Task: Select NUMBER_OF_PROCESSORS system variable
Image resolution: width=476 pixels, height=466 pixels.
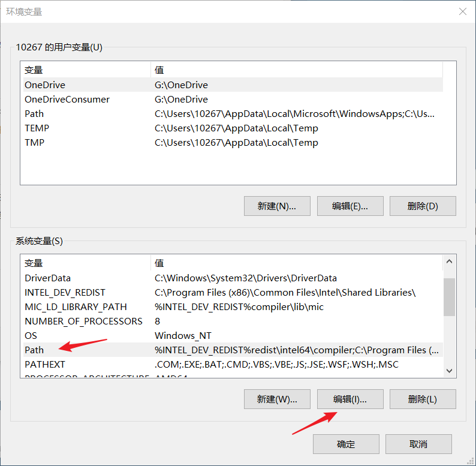Action: (83, 321)
